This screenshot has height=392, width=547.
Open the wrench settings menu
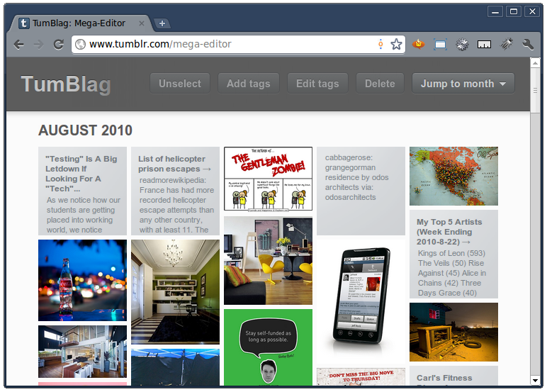pos(528,44)
